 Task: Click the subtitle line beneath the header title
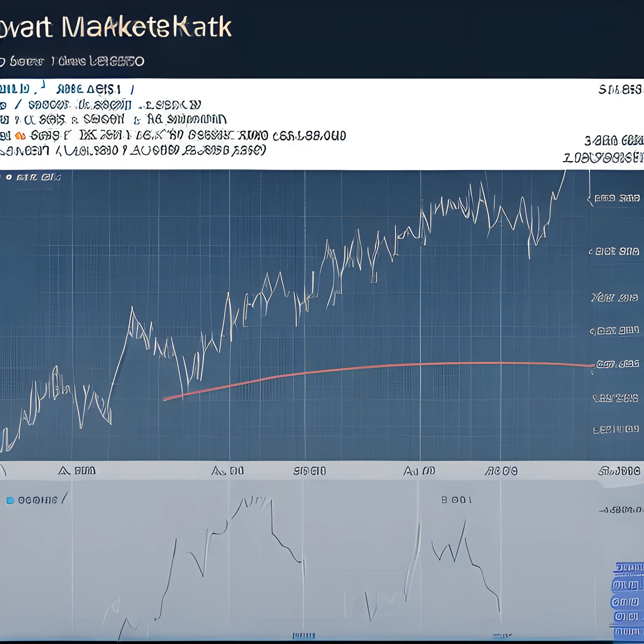[72, 61]
